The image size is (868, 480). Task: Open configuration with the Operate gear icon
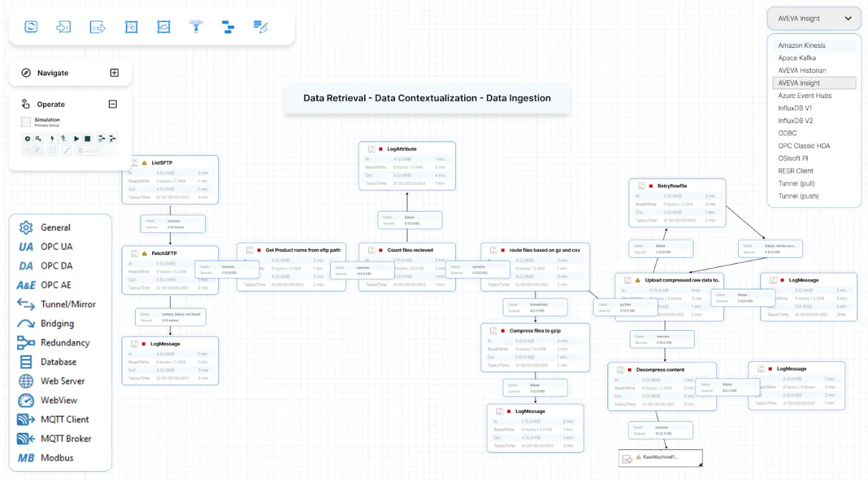click(x=27, y=138)
